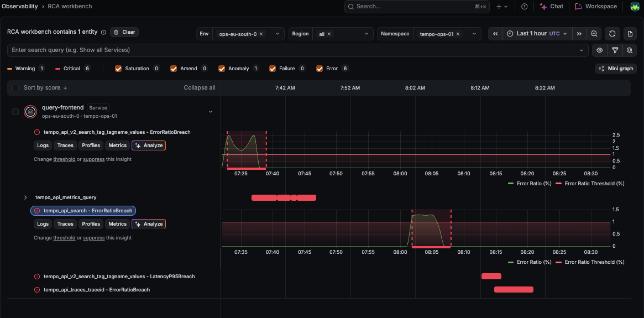Open tempo_api_v2_search_tag_tagname_values ErrorRatioBreach insight
Screen dimensions: 644x318
[x=117, y=132]
